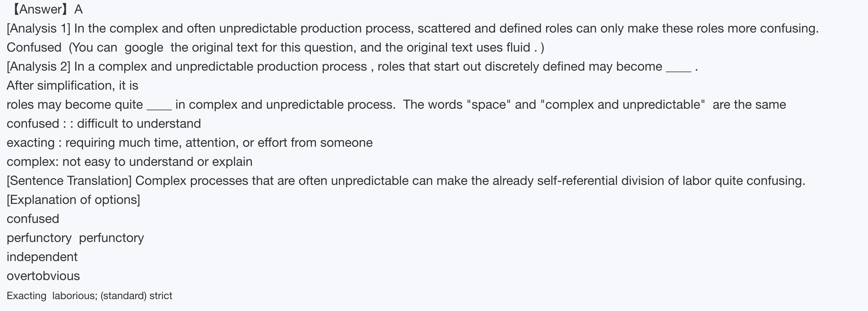The height and width of the screenshot is (311, 868).
Task: Click the [Analysis 1] label
Action: [x=39, y=29]
